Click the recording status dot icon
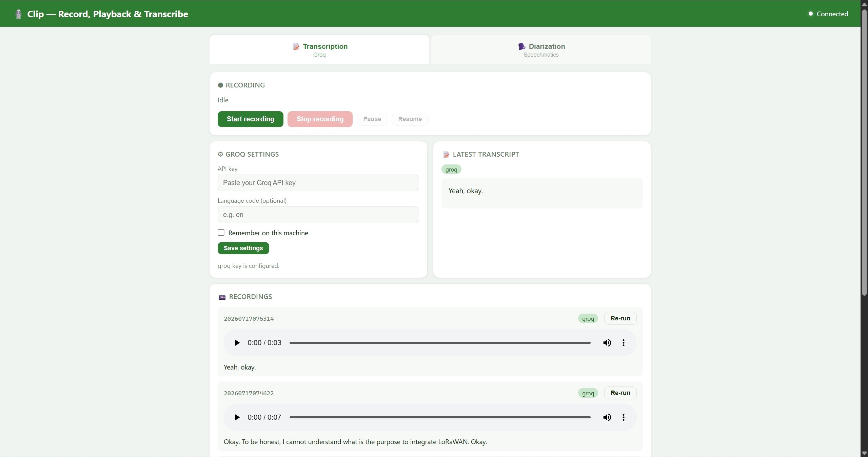The width and height of the screenshot is (868, 457). pyautogui.click(x=220, y=85)
